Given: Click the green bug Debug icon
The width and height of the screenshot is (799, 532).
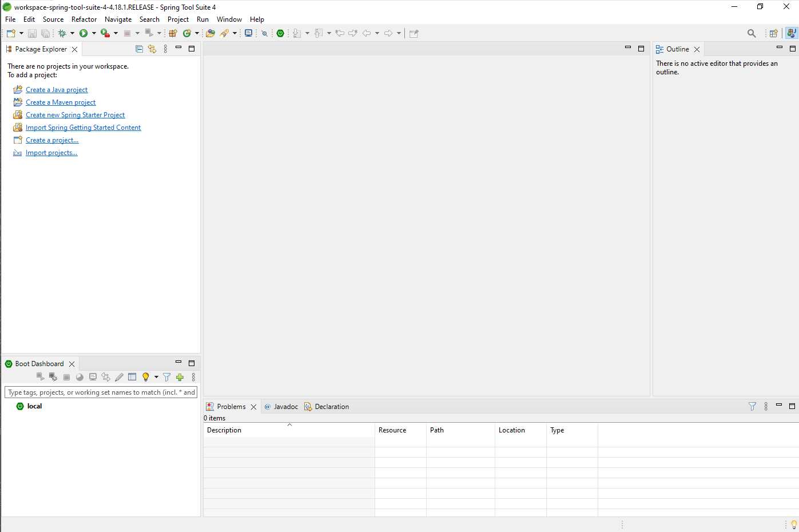Looking at the screenshot, I should [x=62, y=33].
